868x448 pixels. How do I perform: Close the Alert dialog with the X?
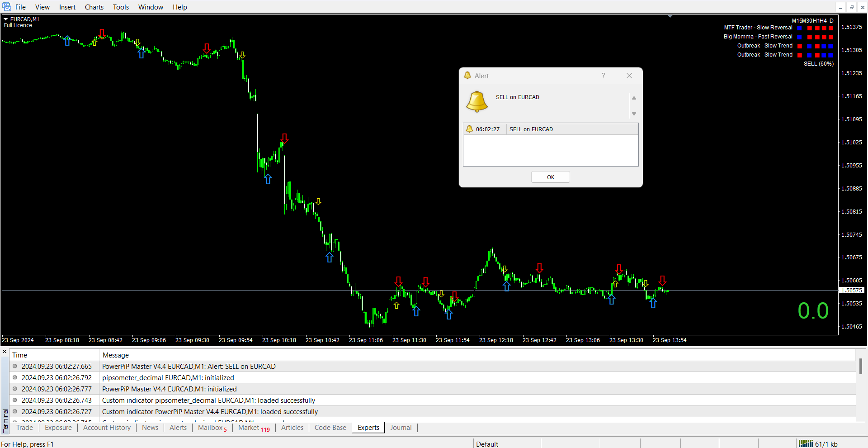(x=629, y=76)
